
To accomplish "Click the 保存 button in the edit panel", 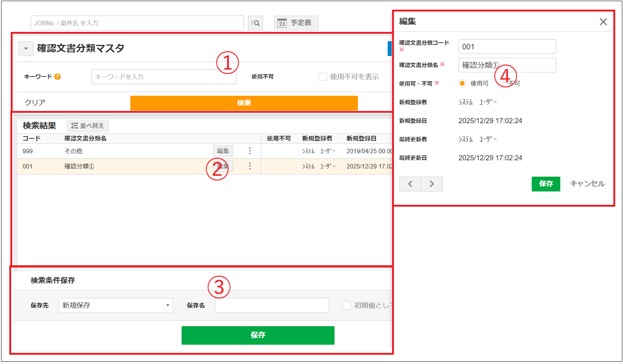I will point(546,184).
